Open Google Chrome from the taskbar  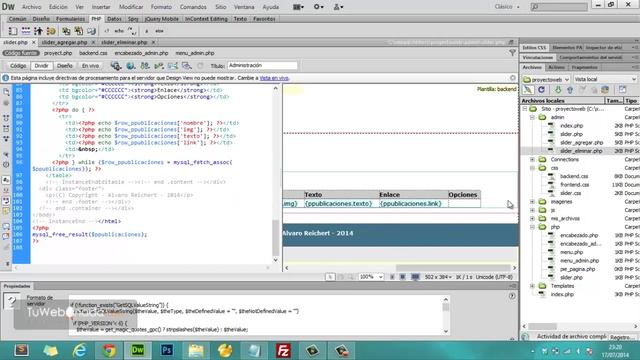[109, 351]
